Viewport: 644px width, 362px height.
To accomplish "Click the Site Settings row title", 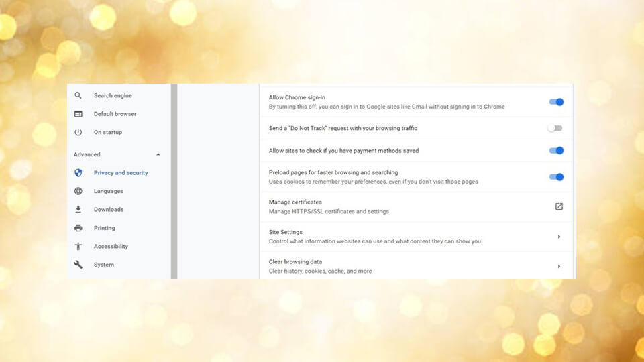I will pos(286,232).
